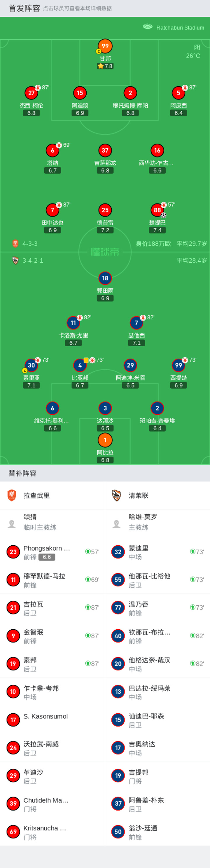View substitute 23 Phongsakorn details
210x868 pixels.
click(x=52, y=552)
